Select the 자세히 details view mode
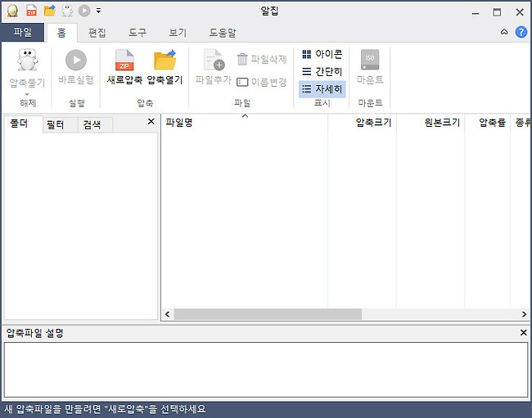Image resolution: width=532 pixels, height=418 pixels. click(x=322, y=89)
